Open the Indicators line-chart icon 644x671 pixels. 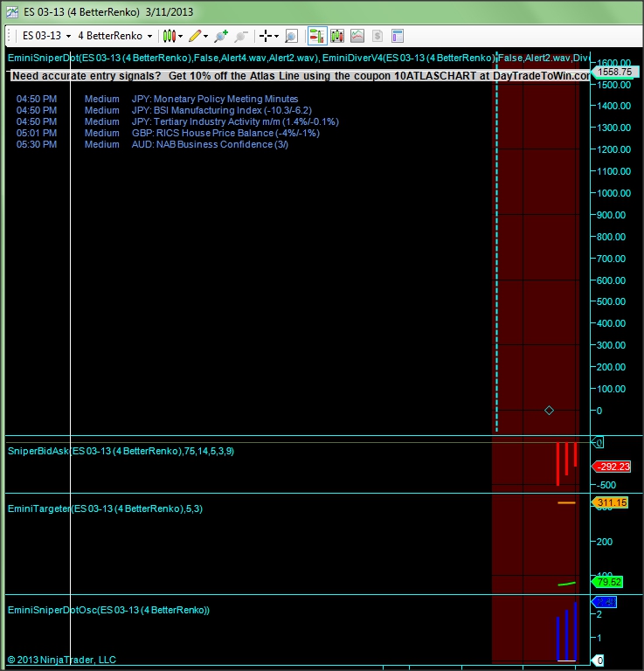[357, 36]
